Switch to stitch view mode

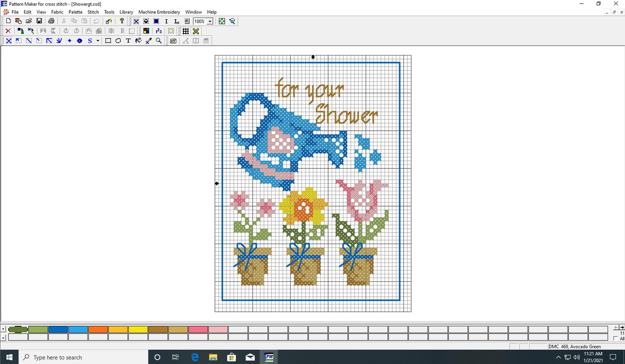pos(136,21)
